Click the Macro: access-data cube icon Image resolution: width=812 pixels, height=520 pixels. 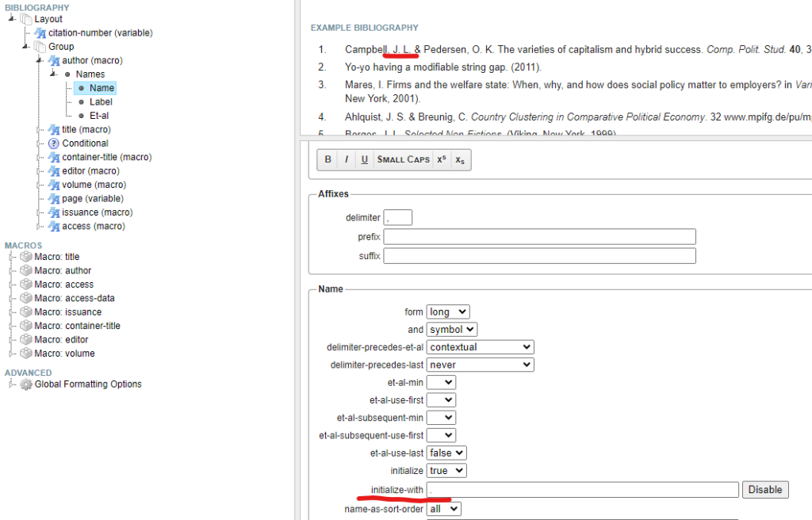pyautogui.click(x=26, y=299)
